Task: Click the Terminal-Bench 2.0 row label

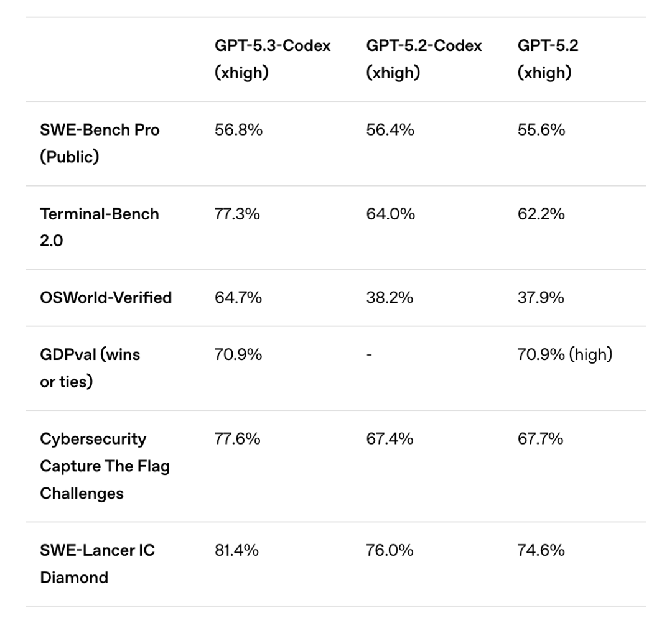Action: pyautogui.click(x=100, y=227)
